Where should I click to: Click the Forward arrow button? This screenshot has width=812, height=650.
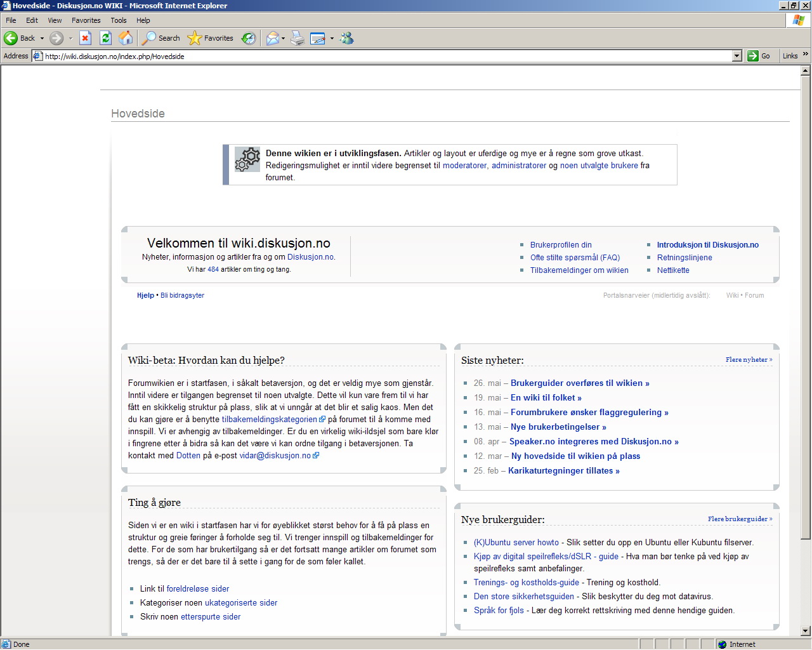(56, 38)
